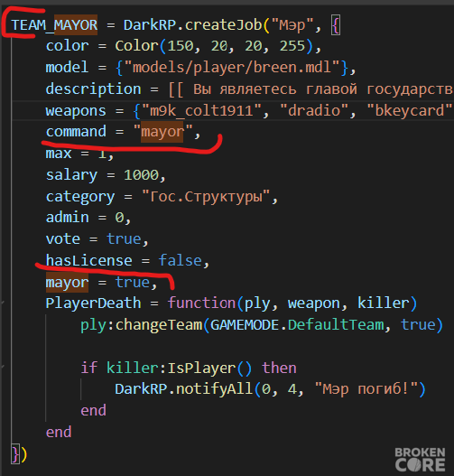The width and height of the screenshot is (454, 476).
Task: Click the word 'являетесь' in description
Action: click(258, 89)
